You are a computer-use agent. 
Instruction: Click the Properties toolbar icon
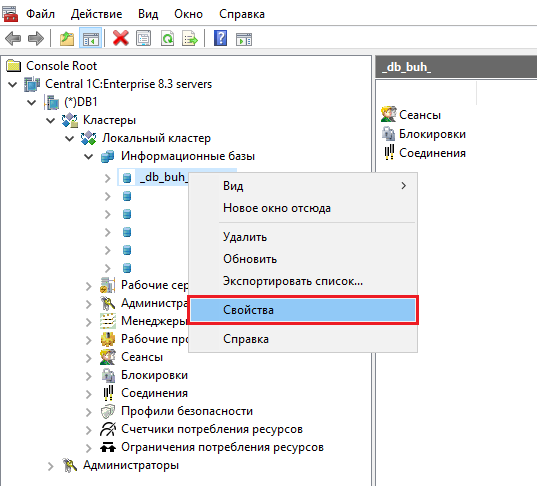143,38
